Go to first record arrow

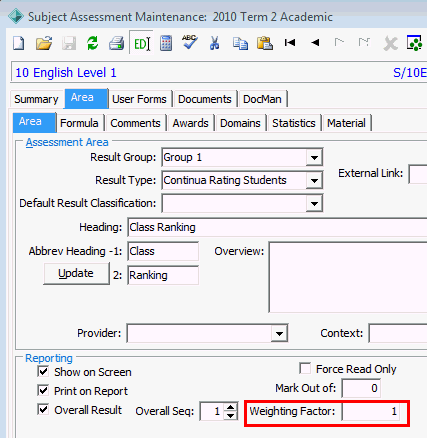coord(290,43)
